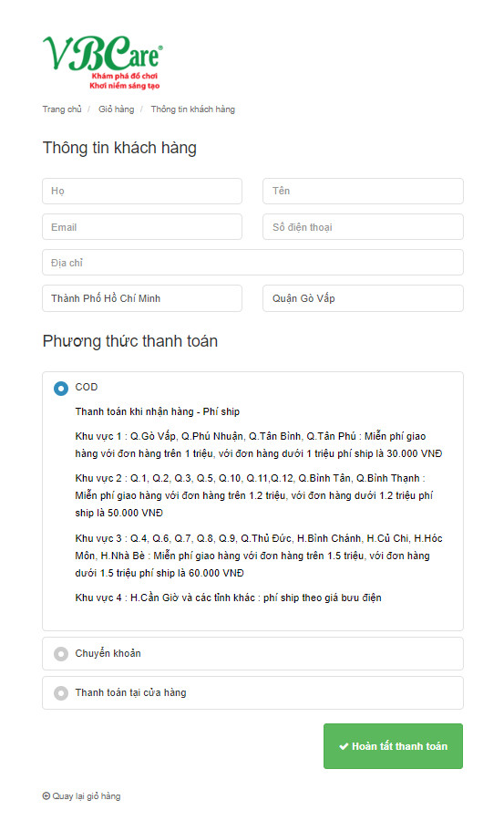The width and height of the screenshot is (504, 821).
Task: Select the COD payment radio button
Action: (x=61, y=389)
